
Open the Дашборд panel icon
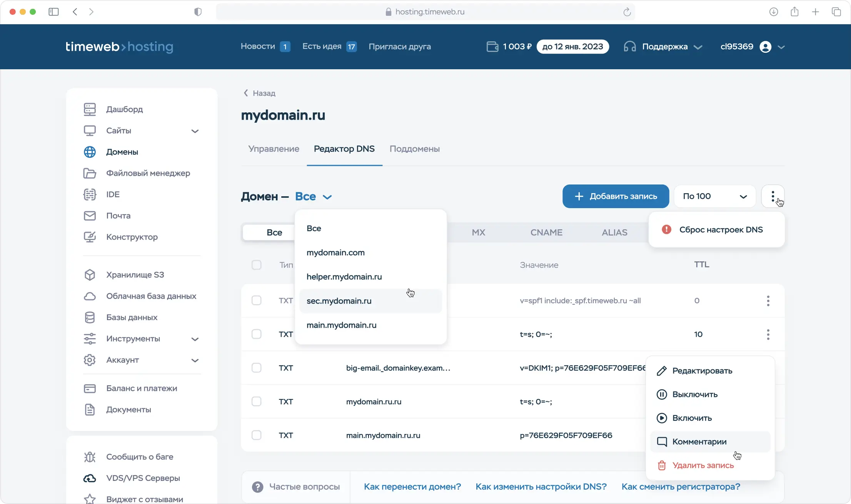tap(90, 109)
